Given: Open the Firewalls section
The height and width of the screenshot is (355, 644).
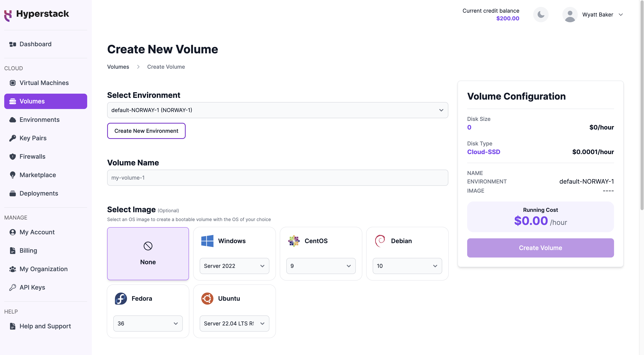Looking at the screenshot, I should (x=46, y=157).
